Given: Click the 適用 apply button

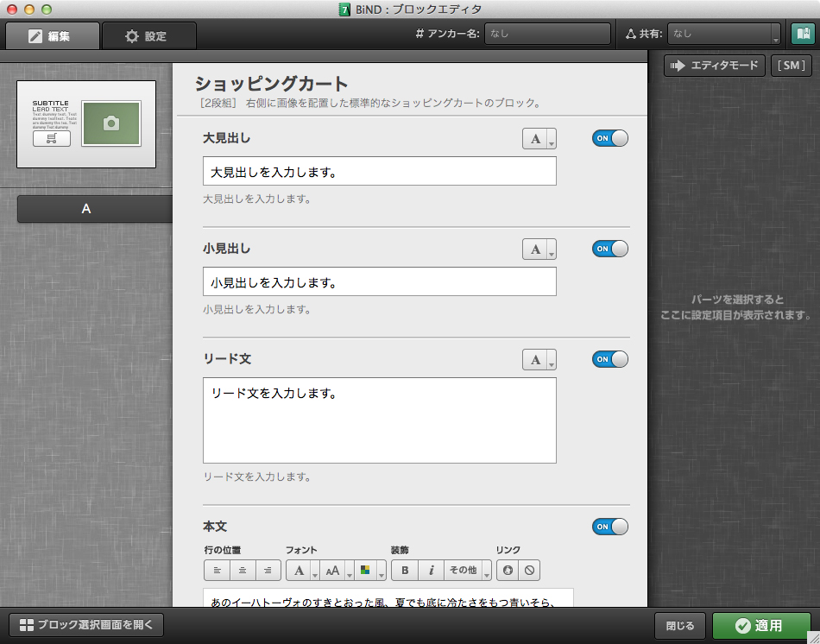Looking at the screenshot, I should 761,626.
